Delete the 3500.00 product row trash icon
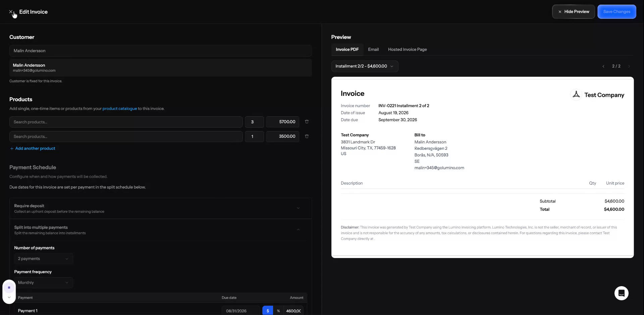 click(x=307, y=136)
